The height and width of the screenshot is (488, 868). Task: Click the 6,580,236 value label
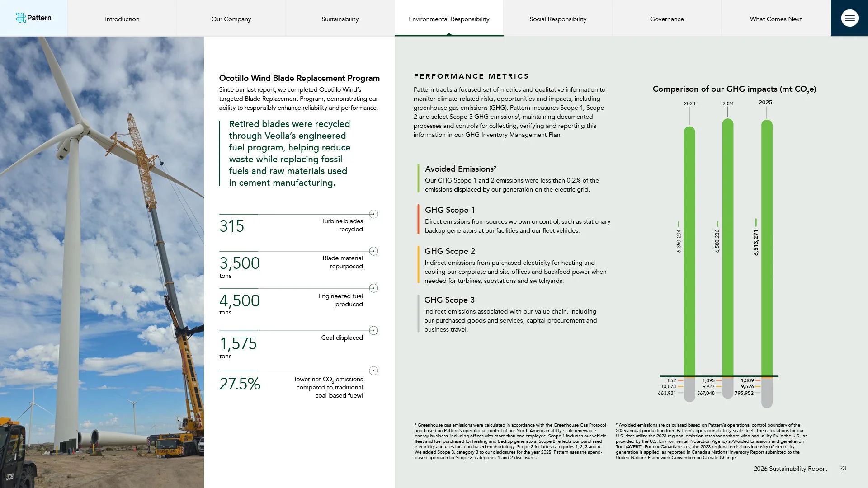(x=717, y=241)
